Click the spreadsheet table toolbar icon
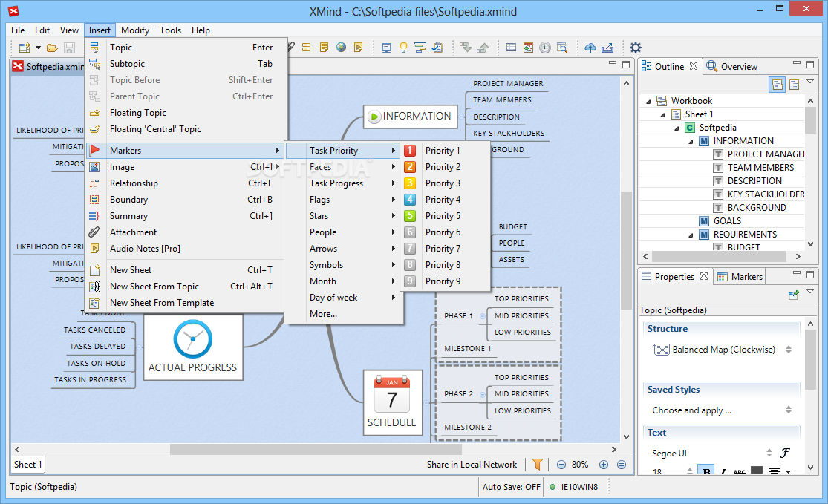 click(x=511, y=48)
